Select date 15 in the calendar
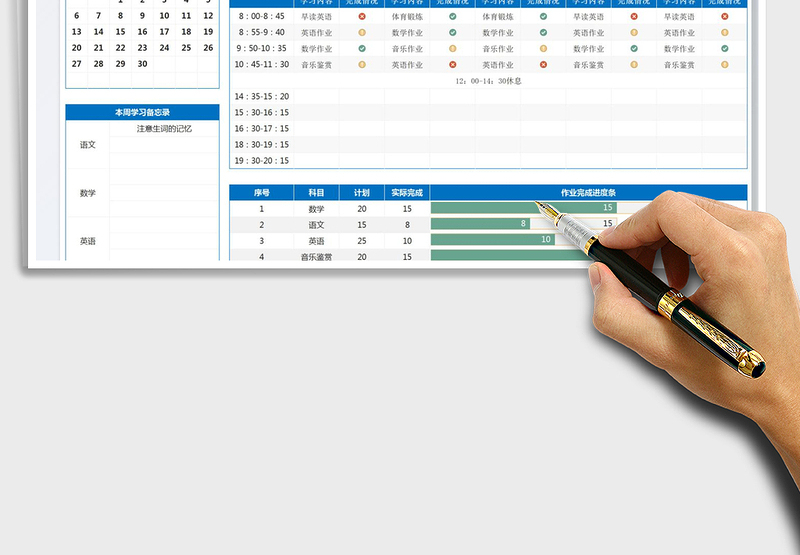This screenshot has height=555, width=800. pos(120,32)
